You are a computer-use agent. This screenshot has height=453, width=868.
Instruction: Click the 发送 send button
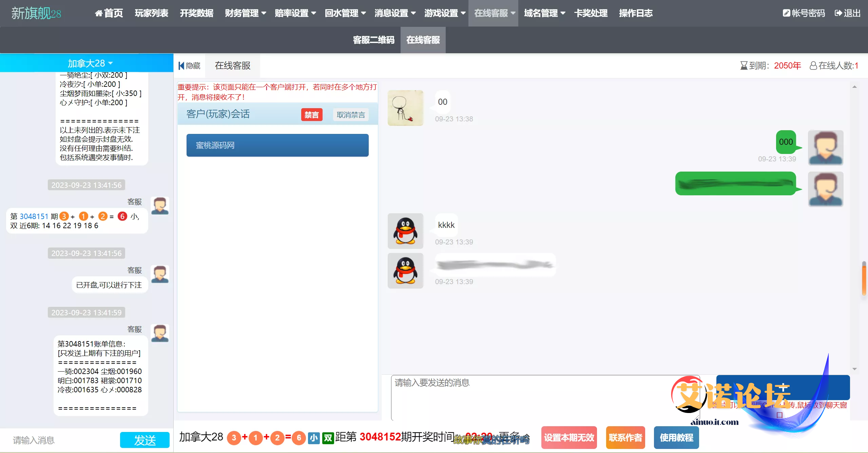144,440
